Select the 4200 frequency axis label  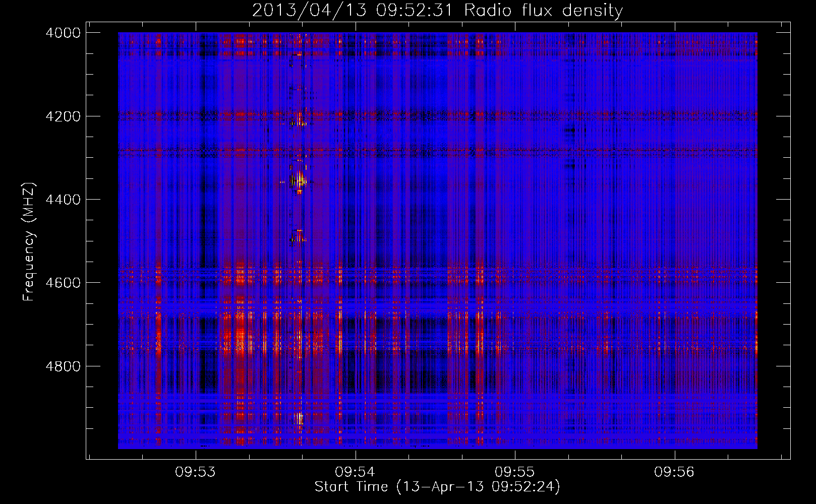point(63,116)
